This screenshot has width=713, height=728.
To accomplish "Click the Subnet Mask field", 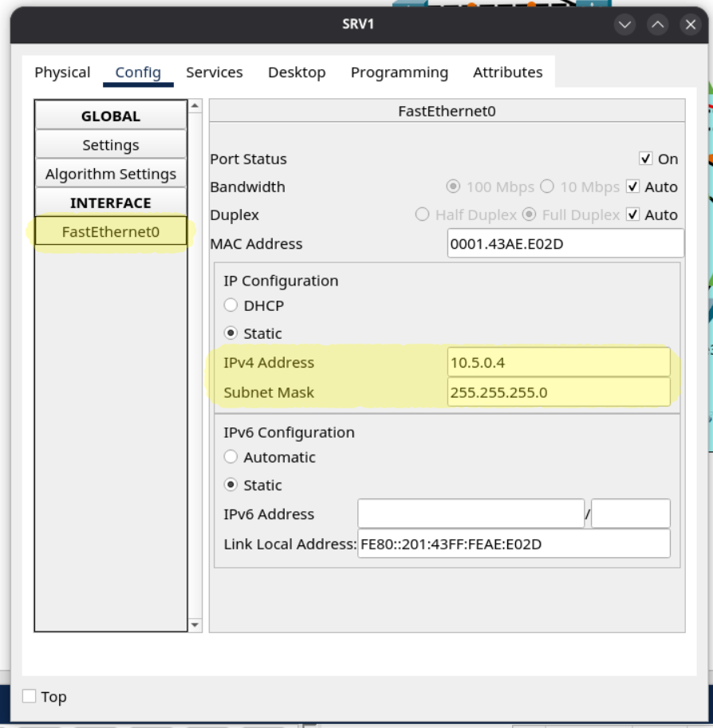I will 558,392.
